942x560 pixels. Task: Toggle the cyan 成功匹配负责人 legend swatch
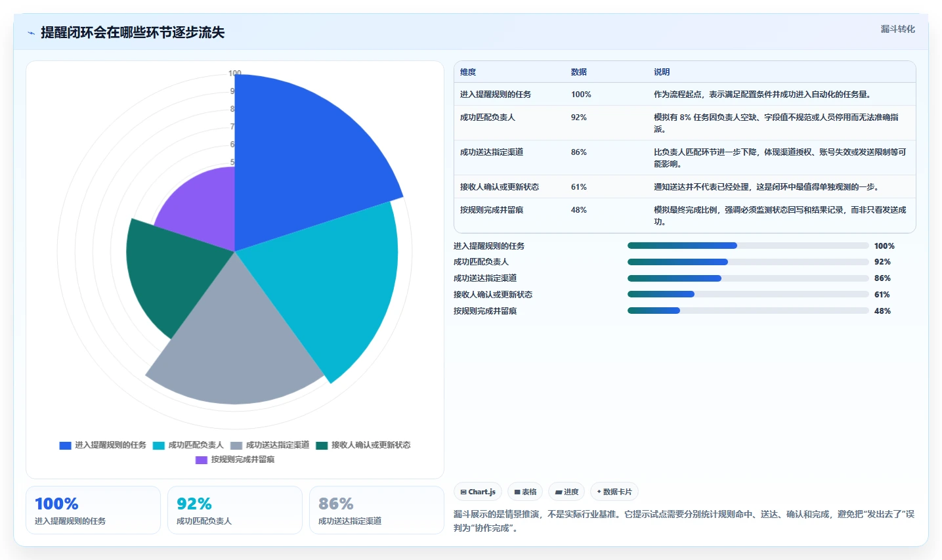point(159,445)
